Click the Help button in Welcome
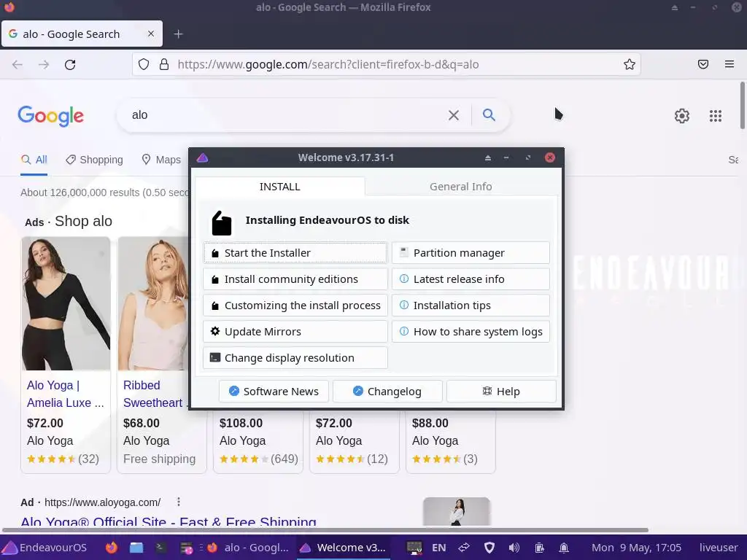This screenshot has width=747, height=560. pyautogui.click(x=501, y=392)
